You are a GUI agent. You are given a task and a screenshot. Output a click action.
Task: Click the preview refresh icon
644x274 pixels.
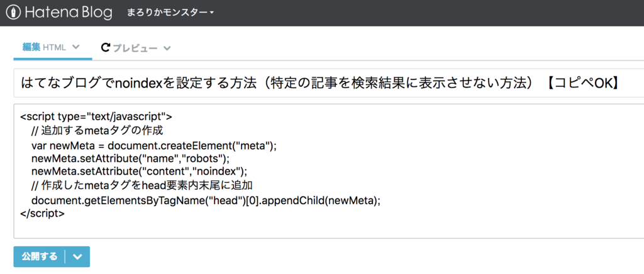coord(105,48)
